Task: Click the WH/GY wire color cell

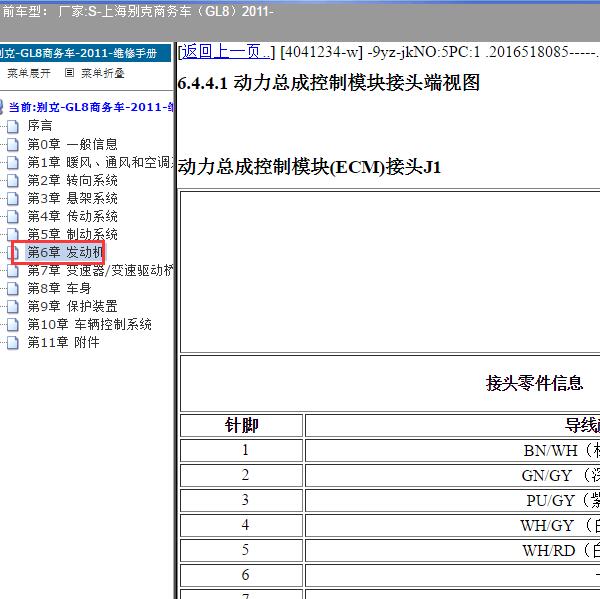Action: pos(453,525)
